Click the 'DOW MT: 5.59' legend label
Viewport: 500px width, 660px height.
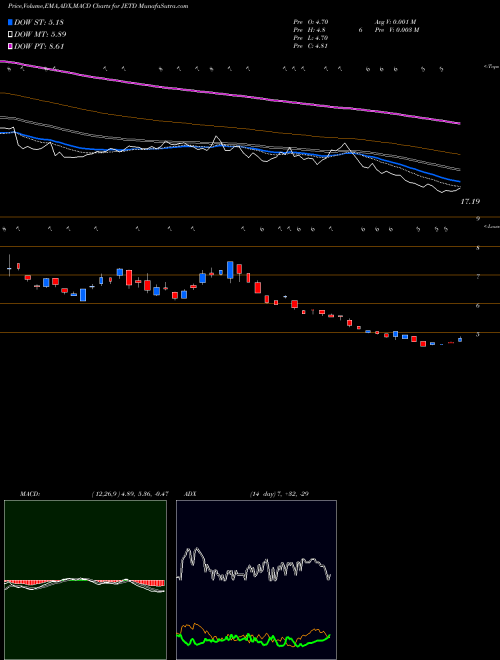40,35
